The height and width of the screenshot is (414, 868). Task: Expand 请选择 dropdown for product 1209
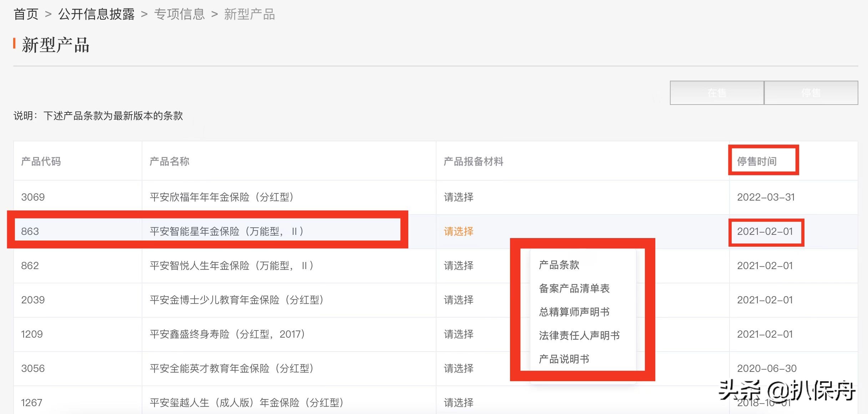[459, 334]
